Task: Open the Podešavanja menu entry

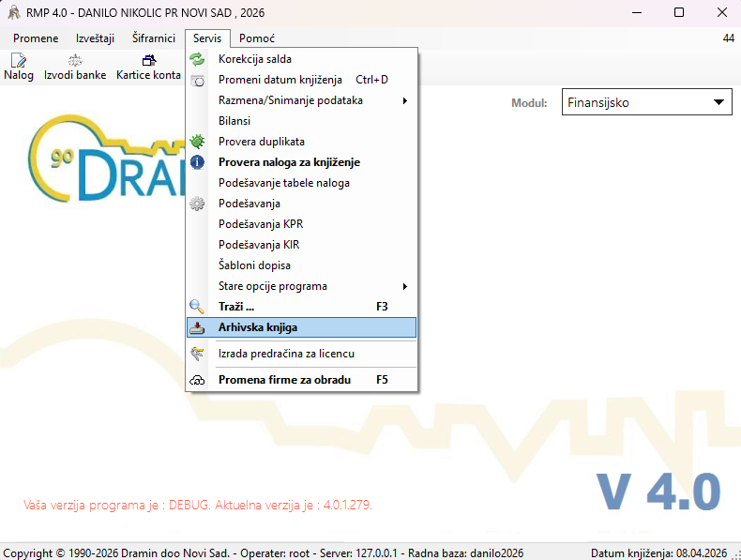Action: tap(301, 204)
